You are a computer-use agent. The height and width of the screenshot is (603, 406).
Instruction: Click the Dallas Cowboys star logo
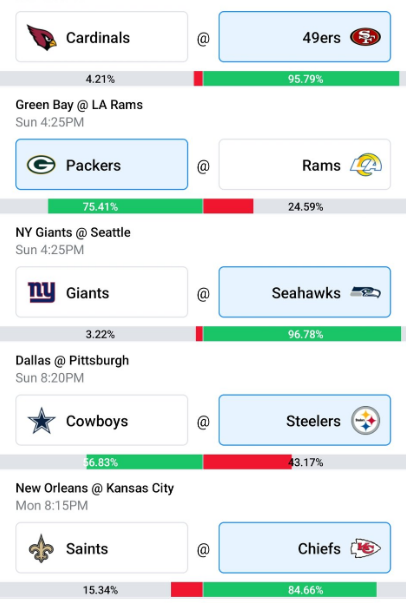tap(42, 420)
